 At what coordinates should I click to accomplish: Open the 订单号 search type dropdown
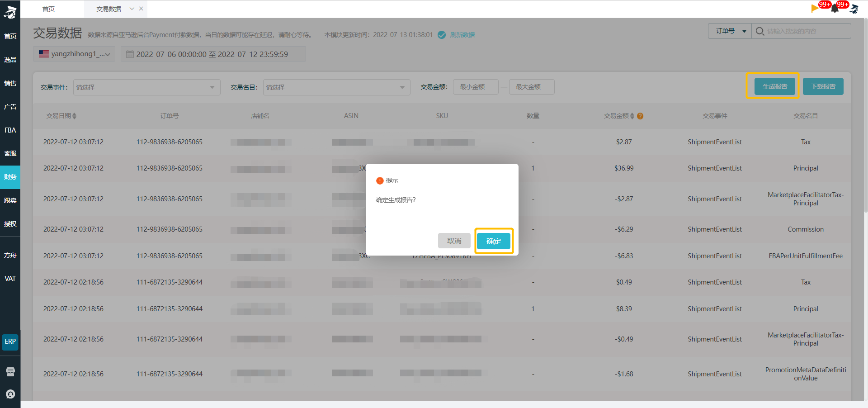[730, 31]
